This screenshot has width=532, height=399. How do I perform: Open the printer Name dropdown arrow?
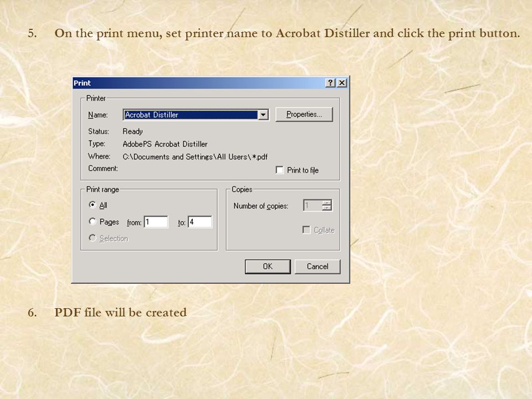tap(263, 115)
